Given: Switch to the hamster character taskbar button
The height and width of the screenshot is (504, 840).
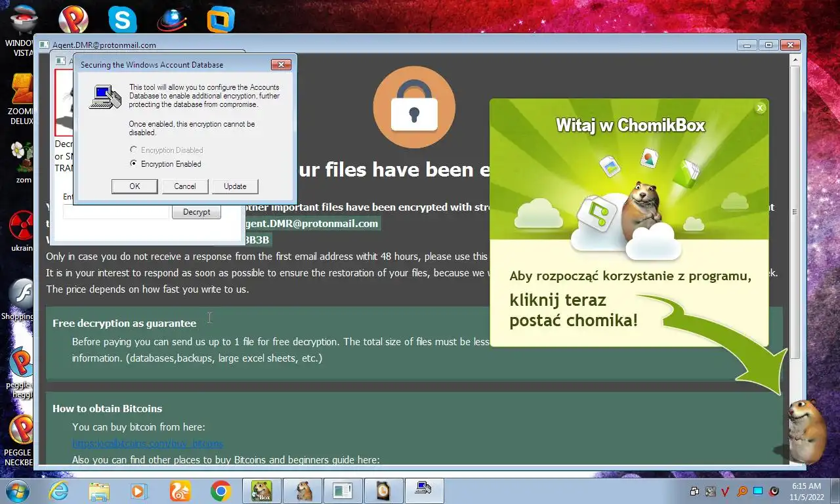Looking at the screenshot, I should (303, 490).
